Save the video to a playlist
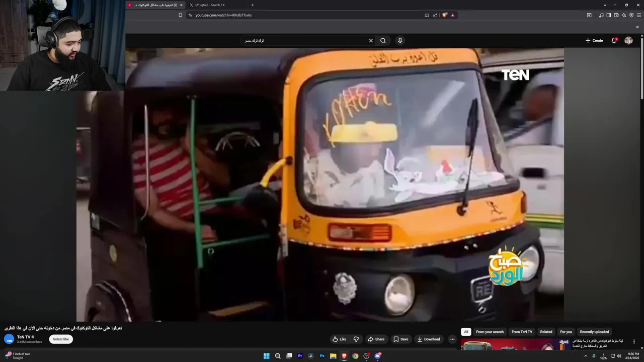644x362 pixels. [x=400, y=339]
